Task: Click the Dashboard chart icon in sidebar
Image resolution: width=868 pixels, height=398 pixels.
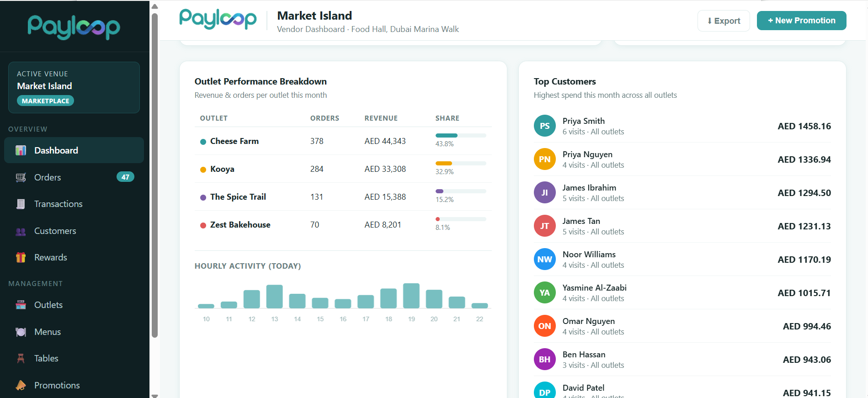Action: pos(21,150)
